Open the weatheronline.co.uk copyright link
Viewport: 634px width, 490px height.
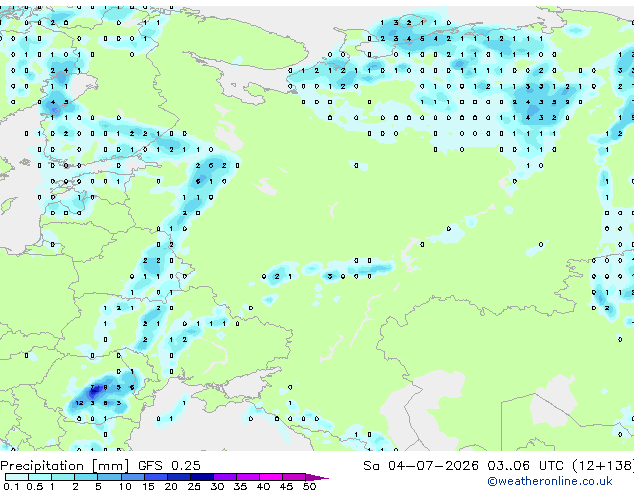[x=549, y=481]
